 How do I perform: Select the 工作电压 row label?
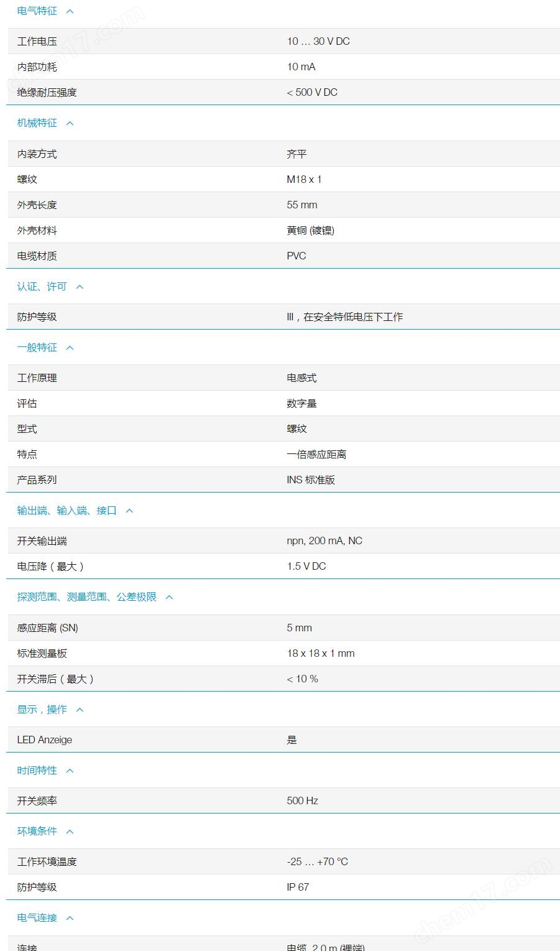[37, 42]
